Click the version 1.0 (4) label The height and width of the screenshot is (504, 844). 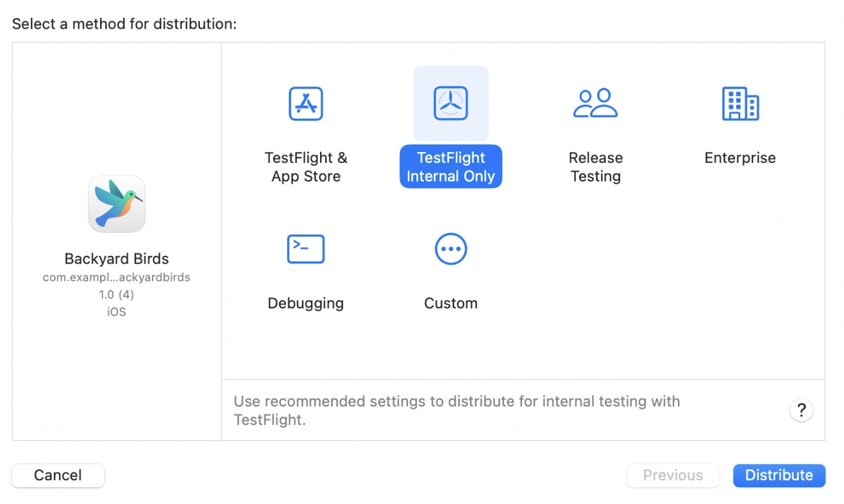point(117,295)
